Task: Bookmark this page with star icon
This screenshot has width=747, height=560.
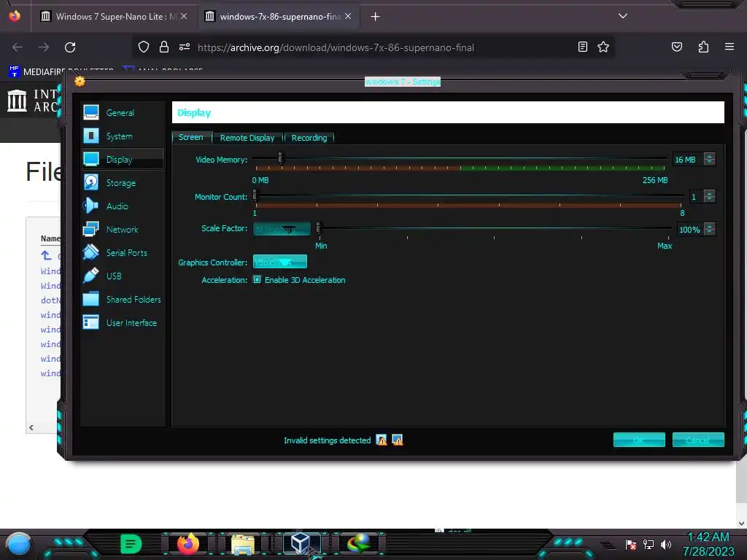Action: pyautogui.click(x=603, y=47)
